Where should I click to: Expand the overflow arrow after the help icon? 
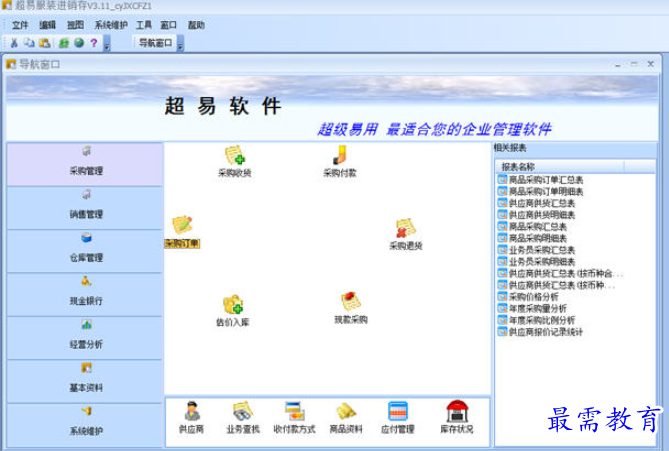coord(107,44)
